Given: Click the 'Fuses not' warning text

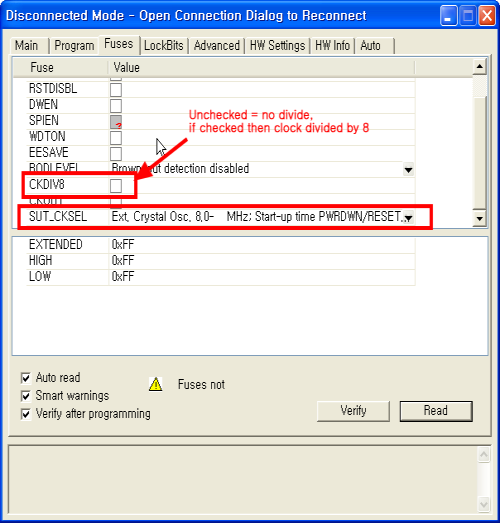Looking at the screenshot, I should 201,385.
